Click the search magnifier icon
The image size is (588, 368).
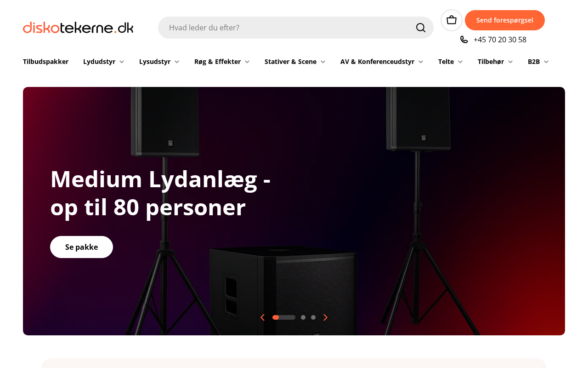pyautogui.click(x=421, y=28)
